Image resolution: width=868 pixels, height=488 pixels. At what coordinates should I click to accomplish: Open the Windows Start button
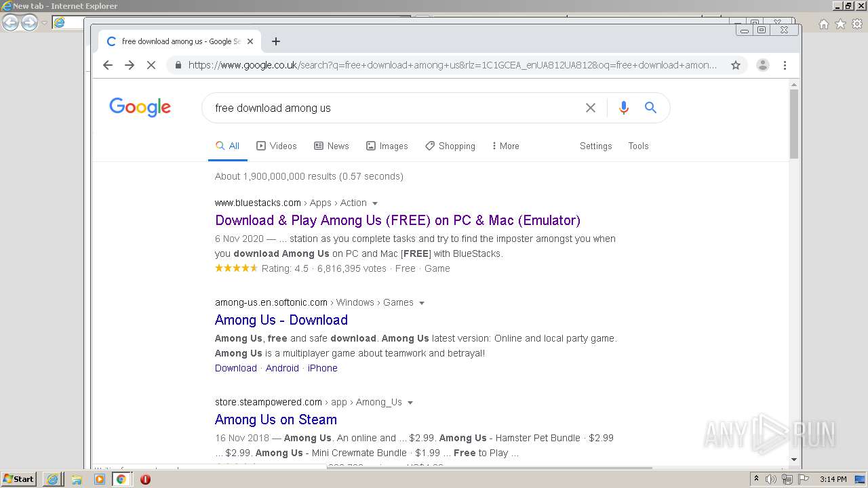pyautogui.click(x=18, y=479)
